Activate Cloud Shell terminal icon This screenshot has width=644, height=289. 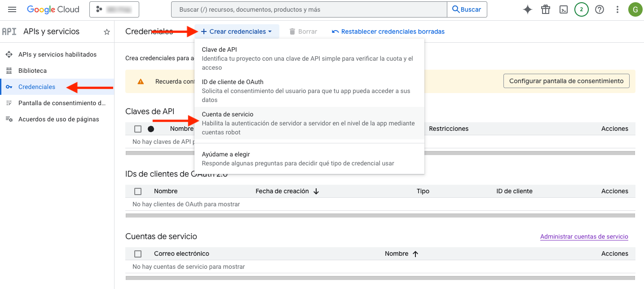[x=564, y=9]
